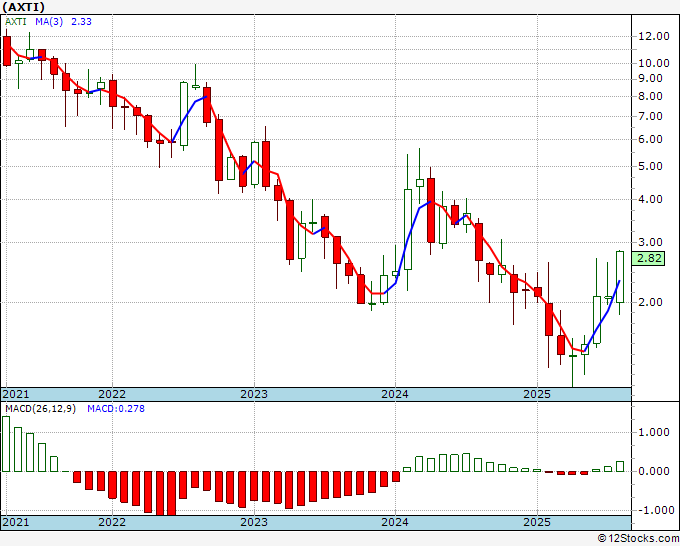
Task: Click 2023 on the MACD panel axis
Action: coord(254,522)
